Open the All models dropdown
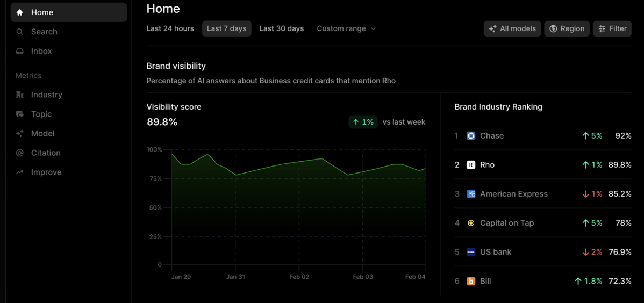The width and height of the screenshot is (644, 303). coord(512,28)
